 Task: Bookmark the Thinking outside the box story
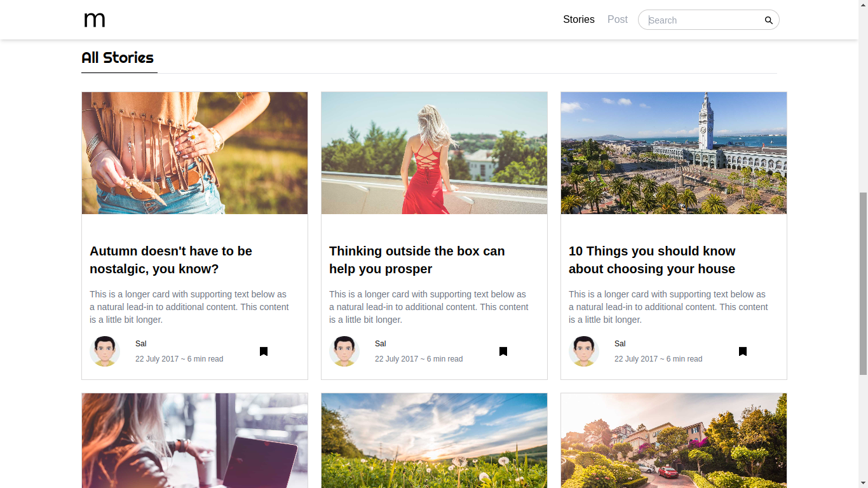tap(503, 351)
